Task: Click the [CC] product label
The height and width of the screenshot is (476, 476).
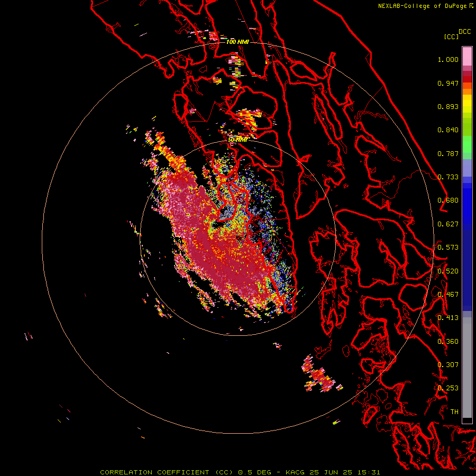Action: (451, 36)
